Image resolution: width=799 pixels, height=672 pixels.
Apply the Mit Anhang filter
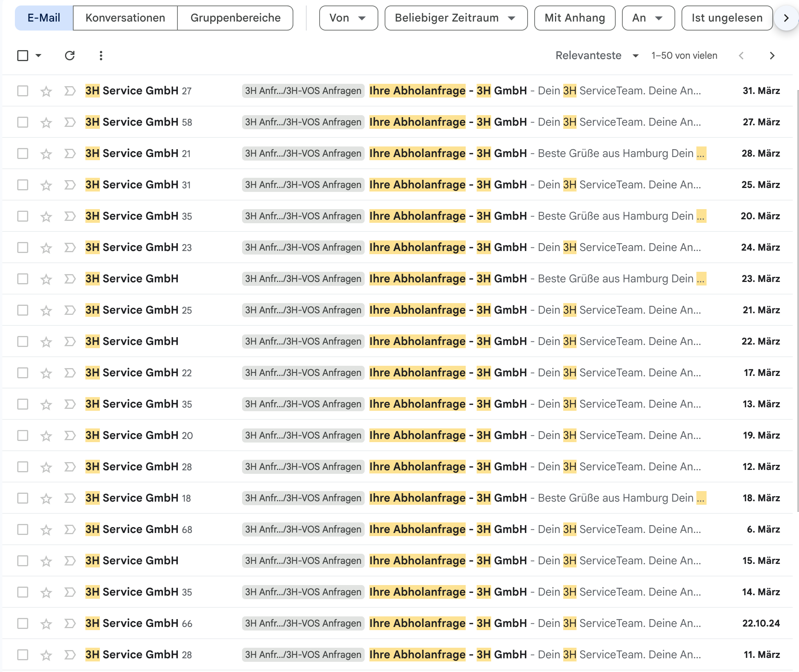click(x=574, y=18)
